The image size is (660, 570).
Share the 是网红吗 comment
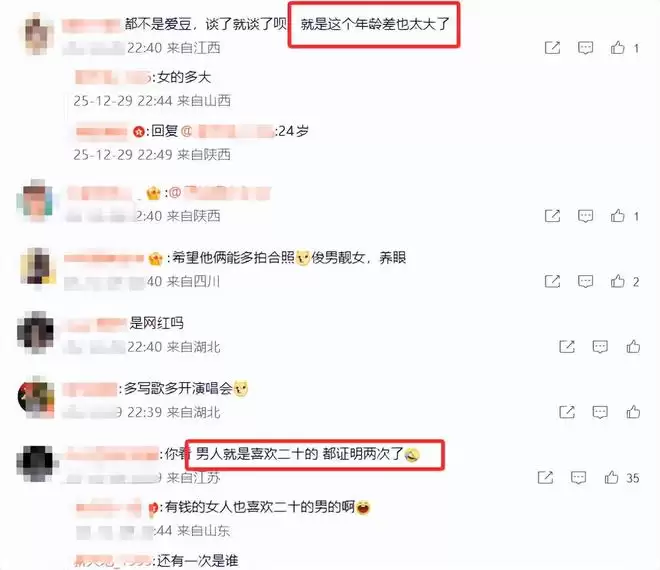(x=567, y=346)
